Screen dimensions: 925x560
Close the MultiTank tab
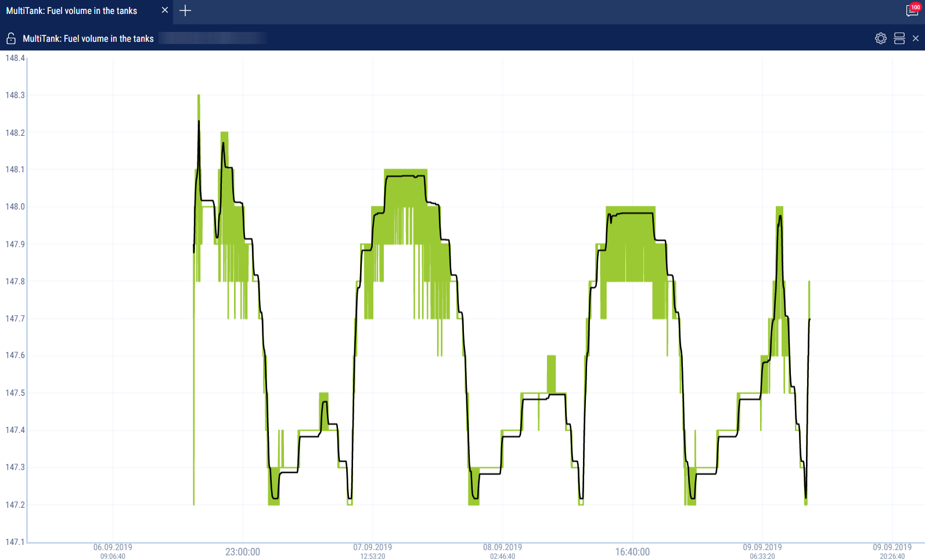(165, 10)
